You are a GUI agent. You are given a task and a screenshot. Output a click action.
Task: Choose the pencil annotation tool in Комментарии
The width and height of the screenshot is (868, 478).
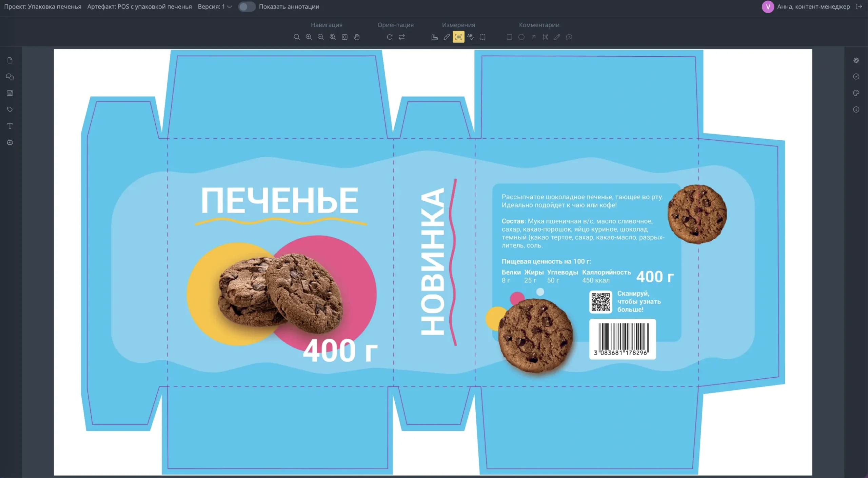(557, 37)
